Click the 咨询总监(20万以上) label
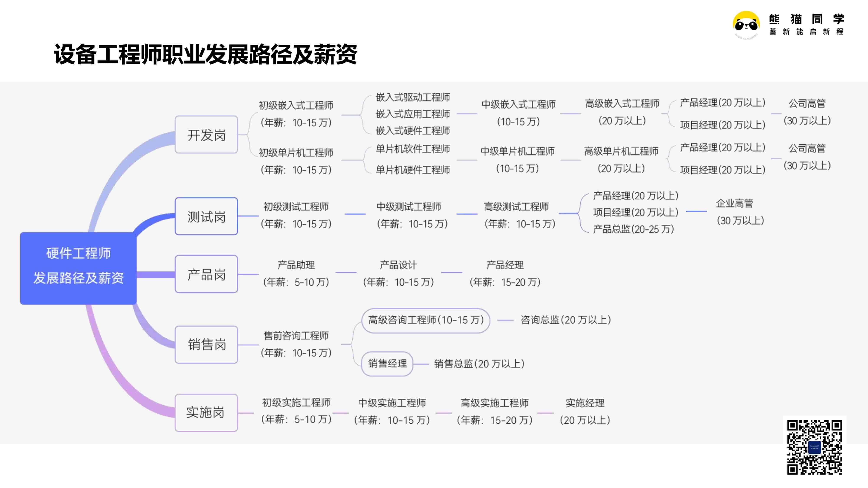The width and height of the screenshot is (868, 488). pos(566,320)
